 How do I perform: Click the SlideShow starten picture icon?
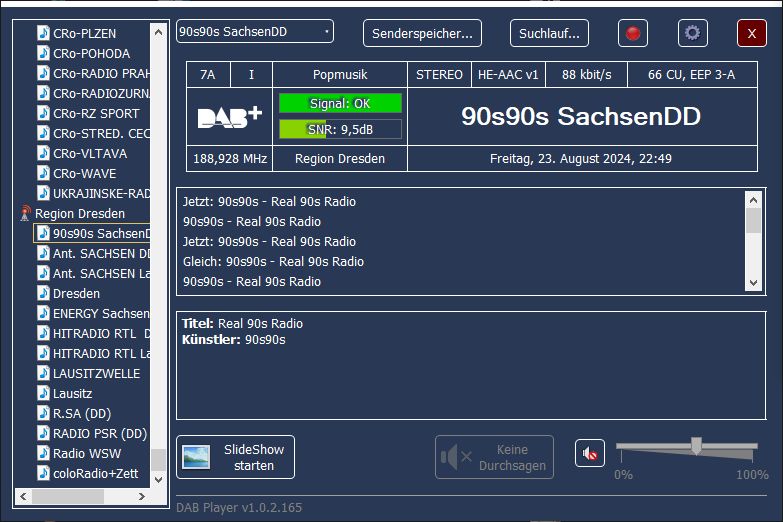pyautogui.click(x=196, y=457)
